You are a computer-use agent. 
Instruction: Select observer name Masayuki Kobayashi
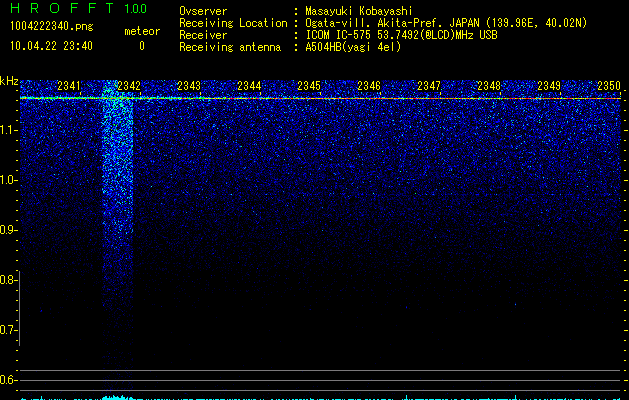[359, 11]
